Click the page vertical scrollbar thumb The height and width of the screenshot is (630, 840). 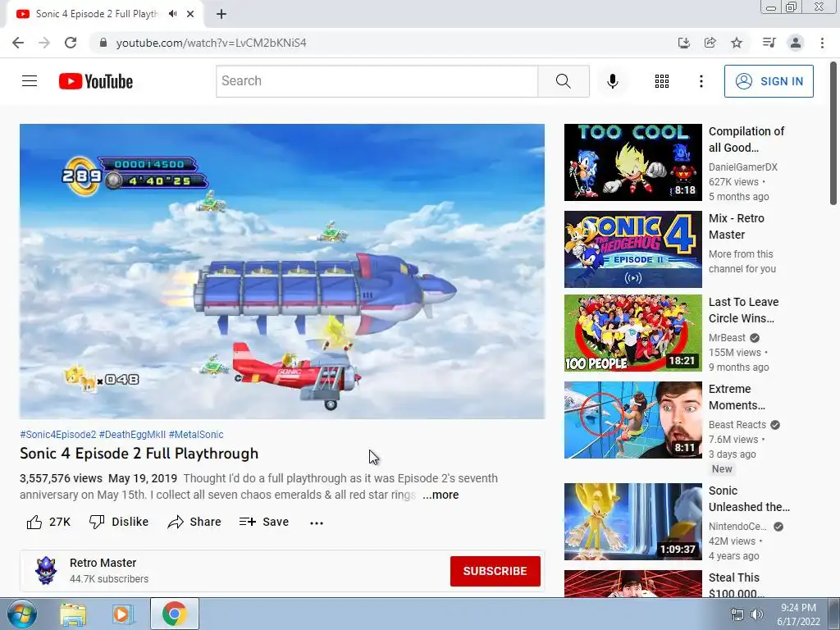833,134
